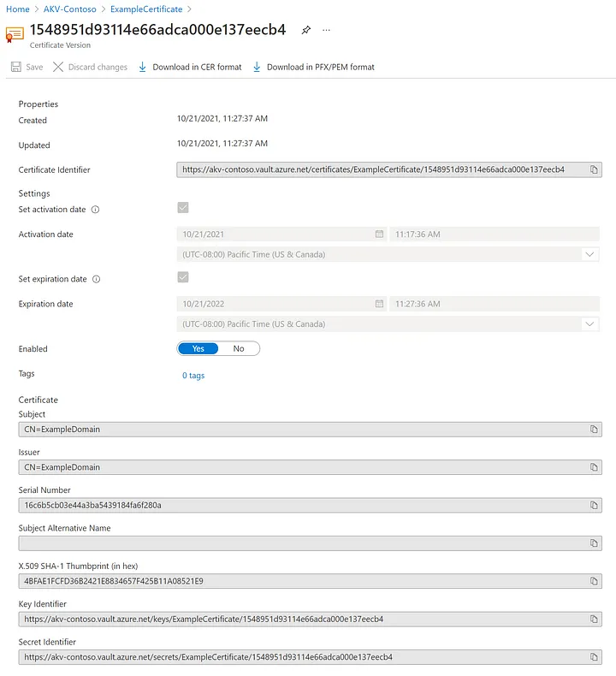Copy the SHA-1 Thumbprint
The height and width of the screenshot is (676, 616).
[x=594, y=581]
